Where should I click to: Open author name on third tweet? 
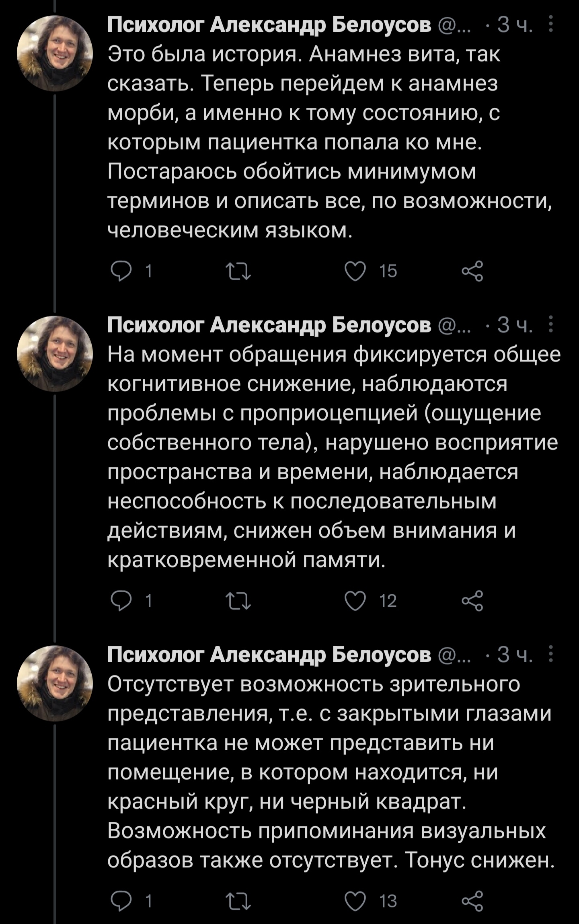269,655
